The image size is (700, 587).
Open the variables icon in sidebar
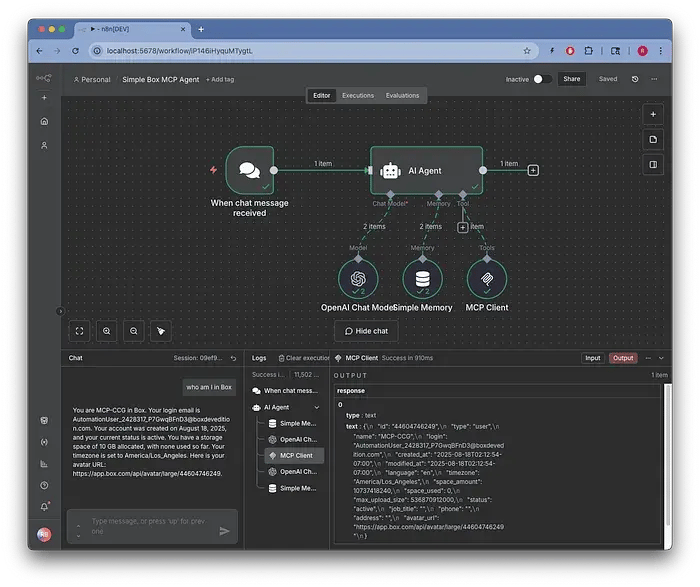click(x=44, y=442)
